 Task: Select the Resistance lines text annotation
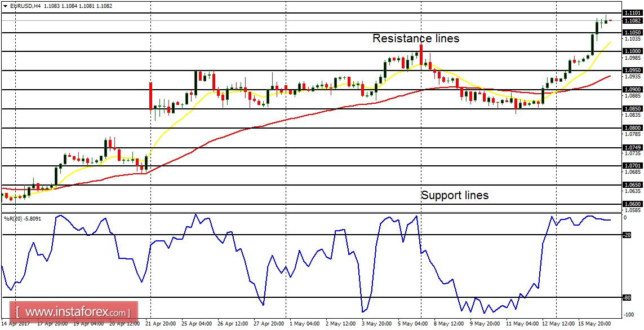(415, 39)
